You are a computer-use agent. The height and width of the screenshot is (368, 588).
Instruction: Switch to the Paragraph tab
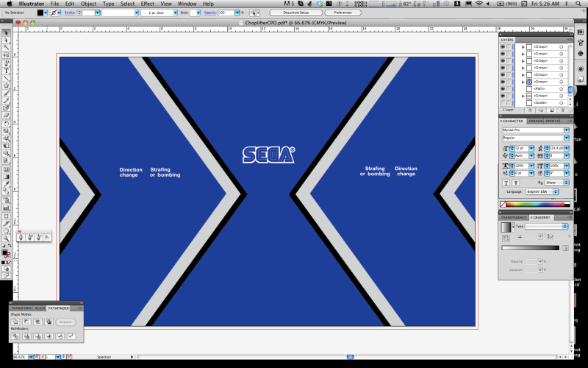[x=536, y=121]
